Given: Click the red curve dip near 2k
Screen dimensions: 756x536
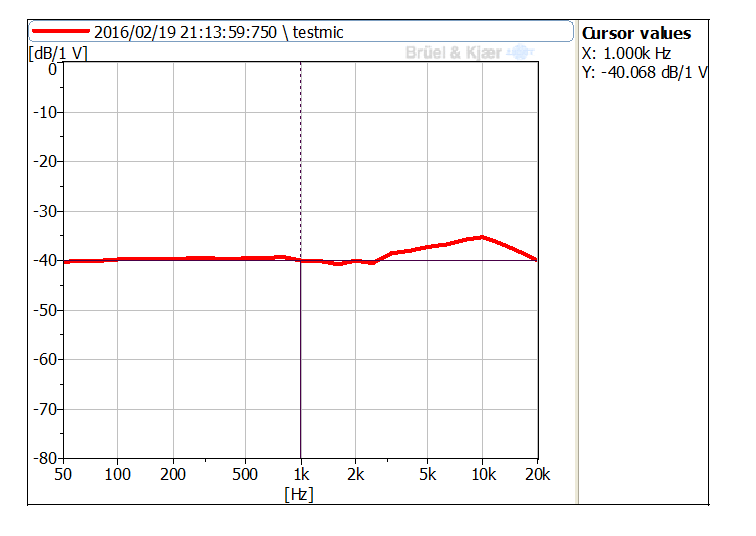Looking at the screenshot, I should pyautogui.click(x=338, y=263).
